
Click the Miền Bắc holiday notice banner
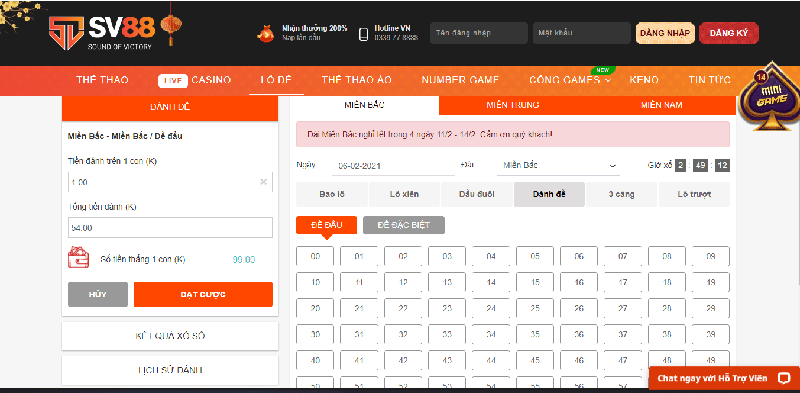click(x=513, y=134)
